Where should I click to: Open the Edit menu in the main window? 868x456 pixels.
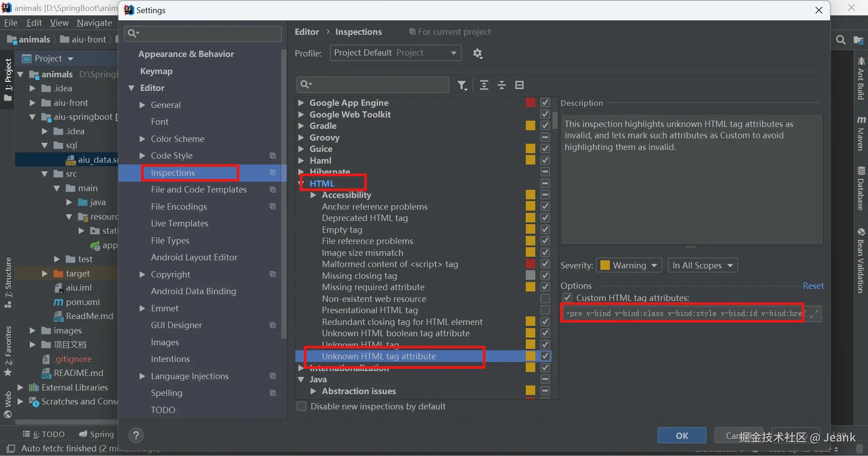pyautogui.click(x=34, y=23)
